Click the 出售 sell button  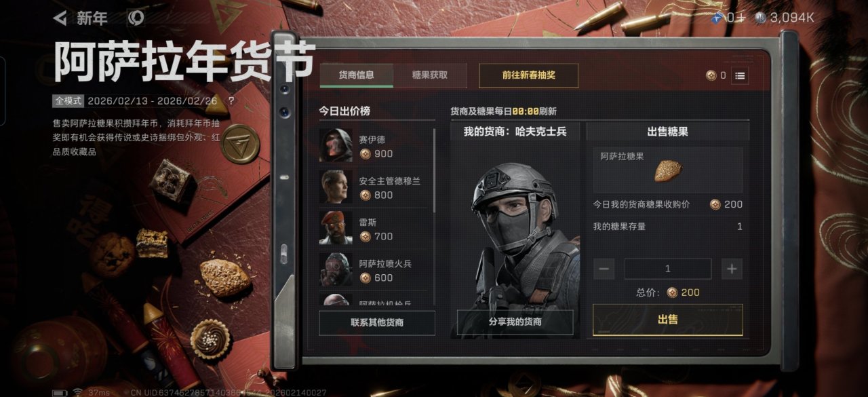(x=668, y=320)
